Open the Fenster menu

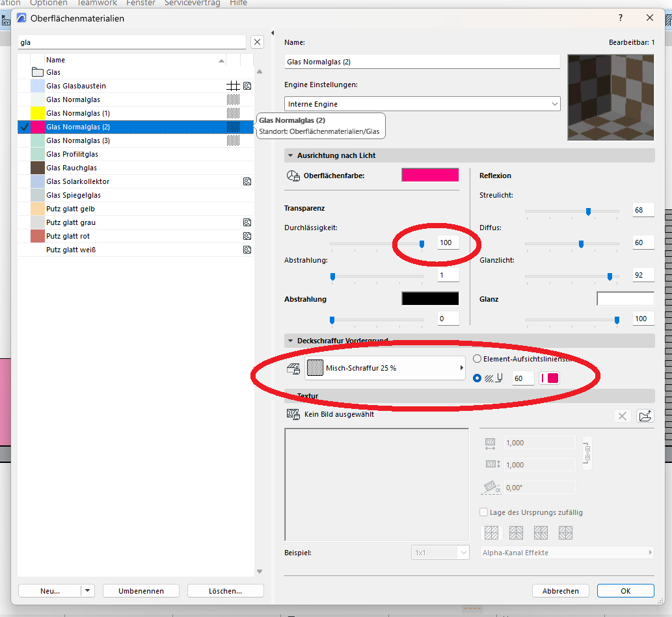click(141, 3)
